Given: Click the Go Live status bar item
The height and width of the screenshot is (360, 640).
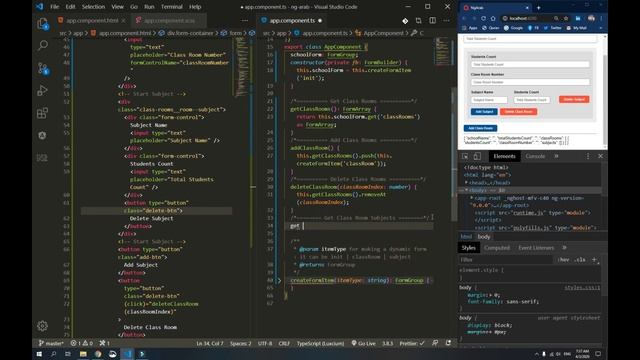Looking at the screenshot, I should pos(363,343).
